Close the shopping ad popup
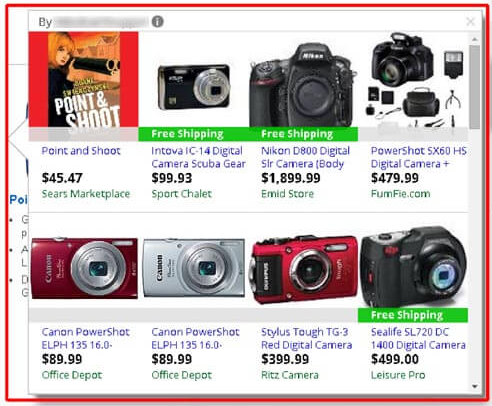The height and width of the screenshot is (406, 492). (470, 22)
